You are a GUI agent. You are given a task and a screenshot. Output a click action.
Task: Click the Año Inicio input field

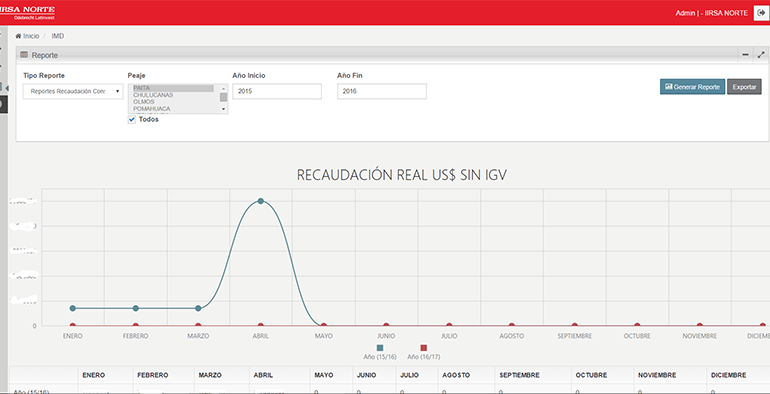click(277, 91)
